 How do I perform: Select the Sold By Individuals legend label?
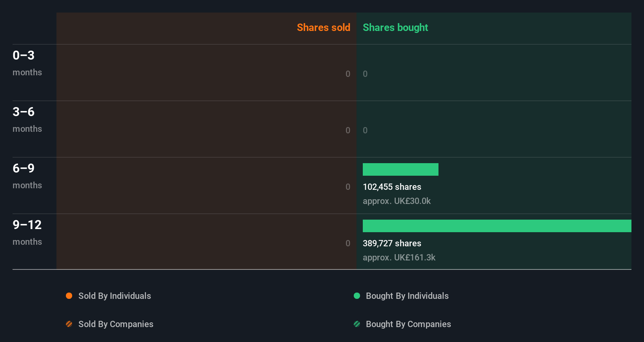point(115,296)
